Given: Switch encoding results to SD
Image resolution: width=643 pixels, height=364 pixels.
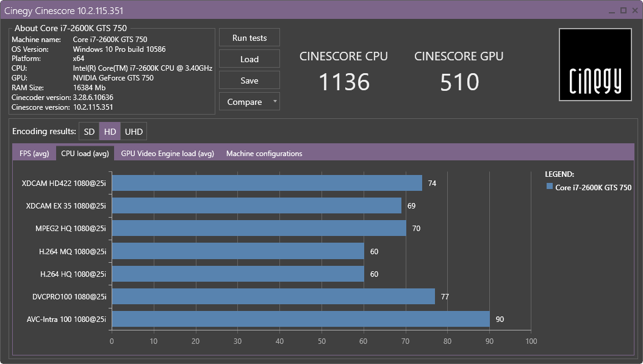Looking at the screenshot, I should coord(89,132).
